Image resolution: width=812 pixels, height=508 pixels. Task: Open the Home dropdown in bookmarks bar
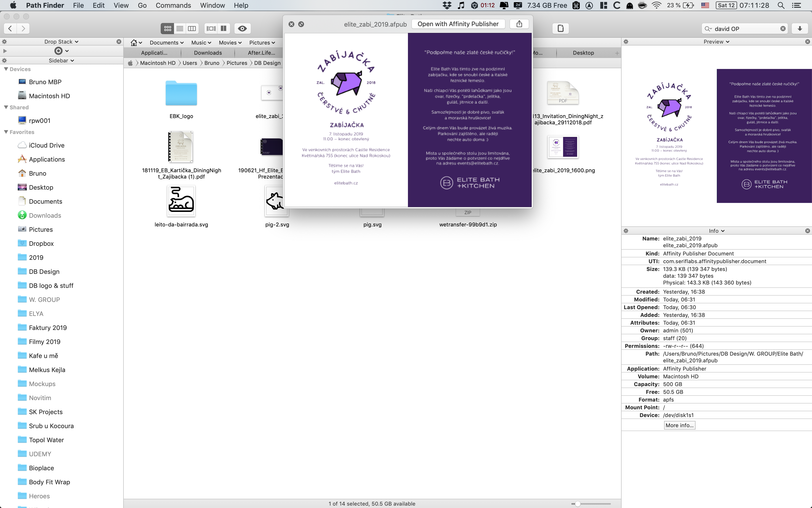tap(136, 43)
